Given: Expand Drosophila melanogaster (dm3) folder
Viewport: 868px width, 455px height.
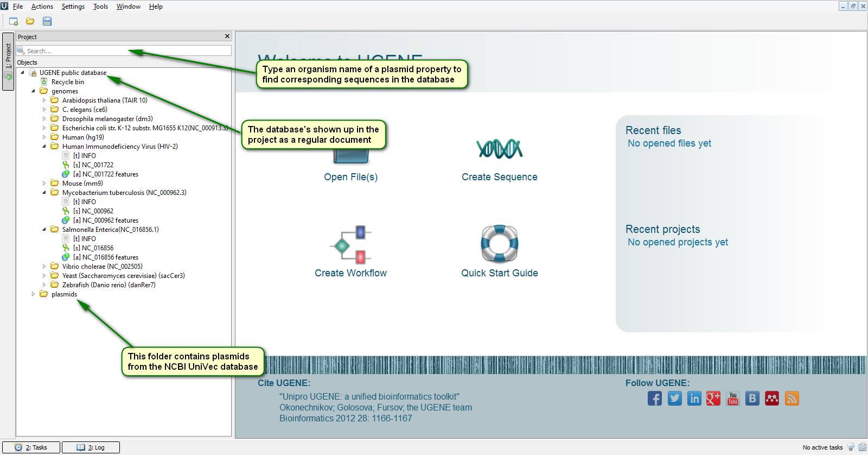Looking at the screenshot, I should click(44, 119).
